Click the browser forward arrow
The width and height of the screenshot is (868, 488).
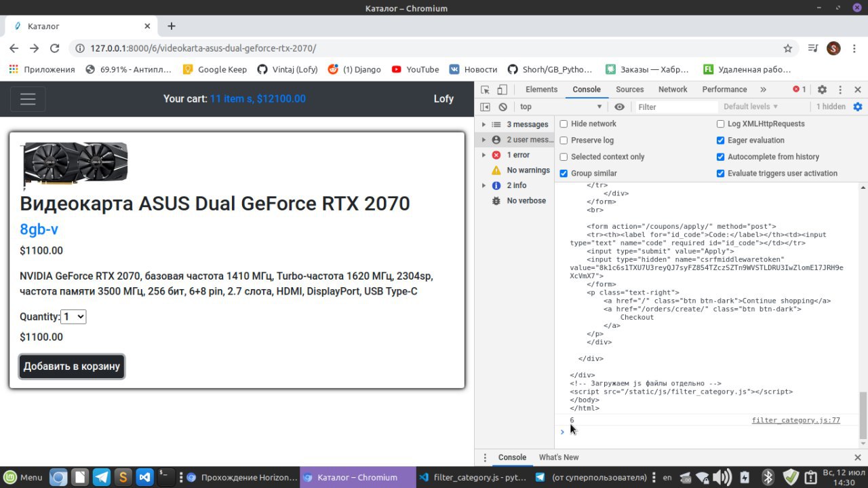click(x=35, y=48)
